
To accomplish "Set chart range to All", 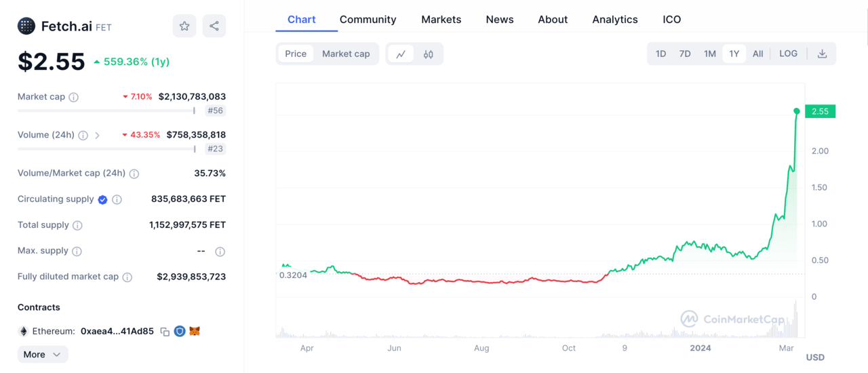I will pyautogui.click(x=757, y=54).
